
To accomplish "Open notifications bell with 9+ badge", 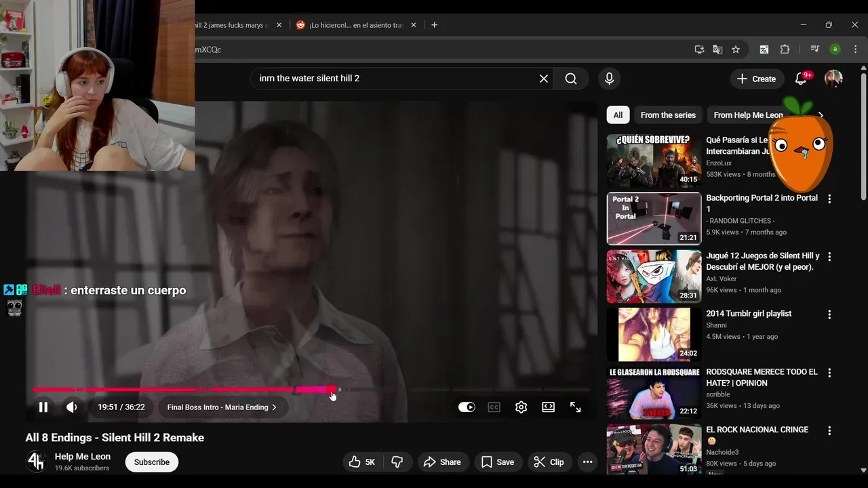I will (801, 79).
